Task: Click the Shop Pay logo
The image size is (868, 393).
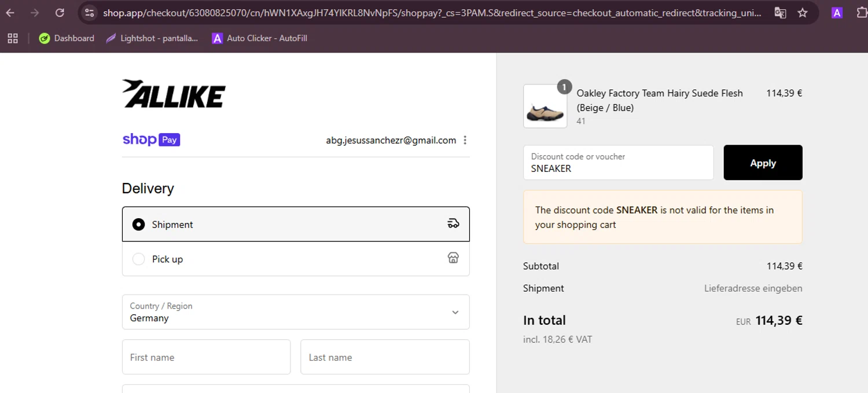Action: coord(151,139)
